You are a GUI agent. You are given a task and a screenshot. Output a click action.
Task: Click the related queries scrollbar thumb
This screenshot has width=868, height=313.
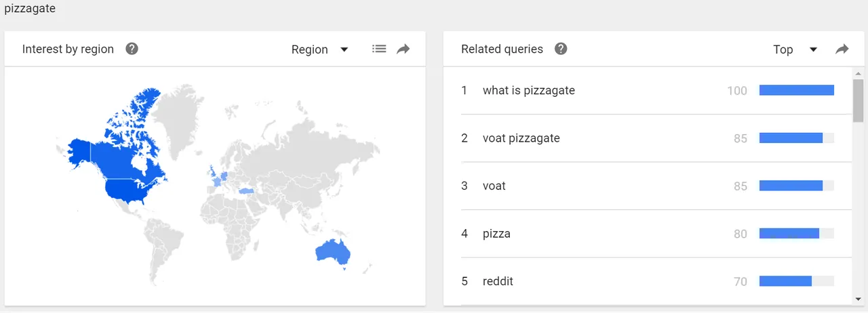click(859, 100)
